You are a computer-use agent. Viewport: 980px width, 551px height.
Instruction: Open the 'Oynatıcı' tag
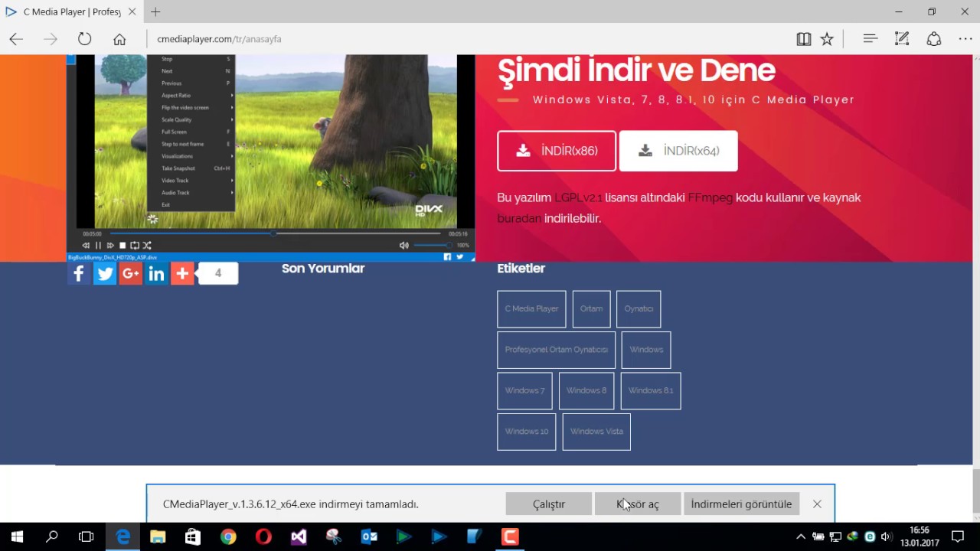[639, 308]
